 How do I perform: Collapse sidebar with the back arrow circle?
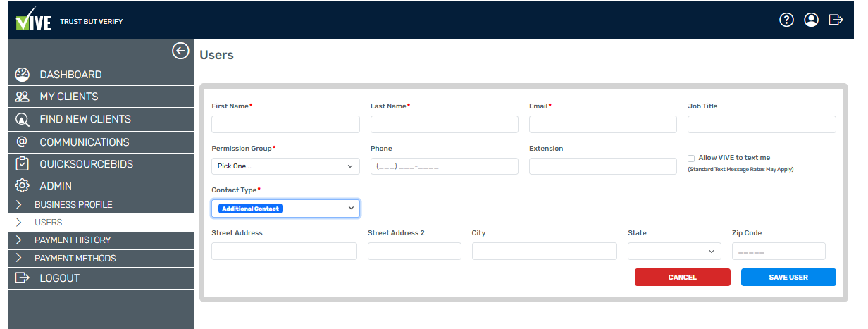[x=180, y=51]
